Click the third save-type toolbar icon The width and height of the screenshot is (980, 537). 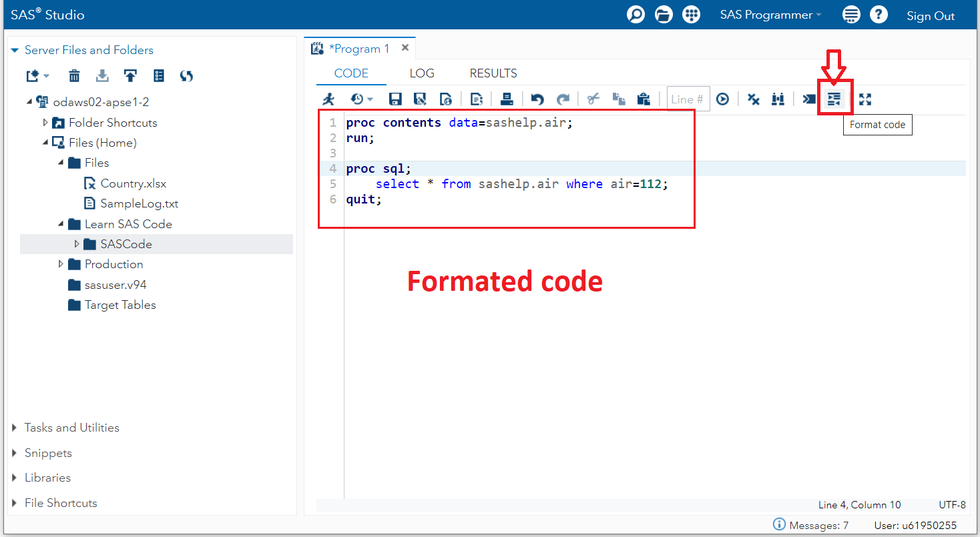tap(445, 99)
